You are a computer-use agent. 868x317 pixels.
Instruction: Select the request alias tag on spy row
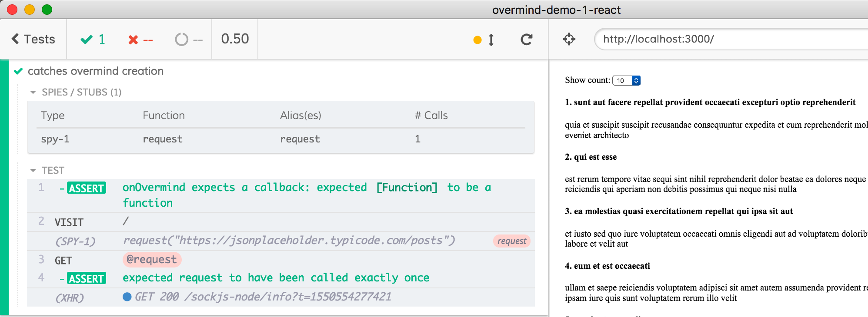(x=511, y=241)
